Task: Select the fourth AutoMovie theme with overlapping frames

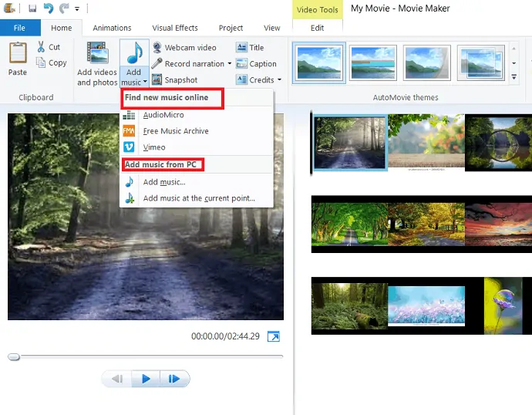Action: point(481,62)
